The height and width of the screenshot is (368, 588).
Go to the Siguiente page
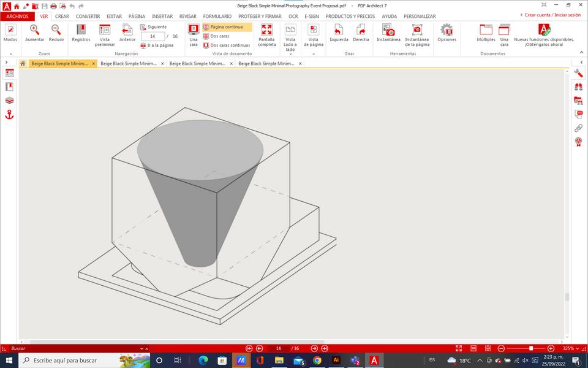(153, 27)
